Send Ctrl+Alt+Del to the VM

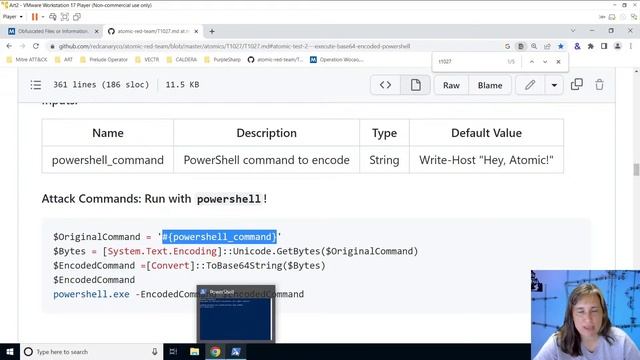click(53, 17)
